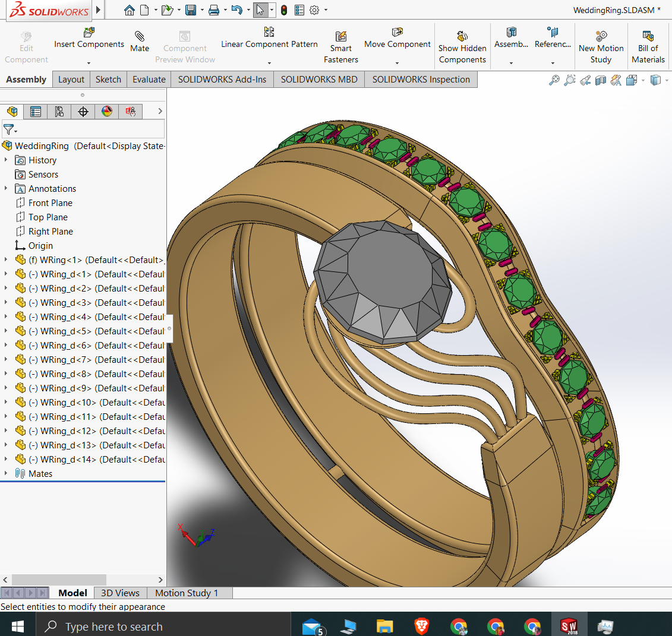Open File Explorer from taskbar
672x636 pixels.
(x=385, y=626)
